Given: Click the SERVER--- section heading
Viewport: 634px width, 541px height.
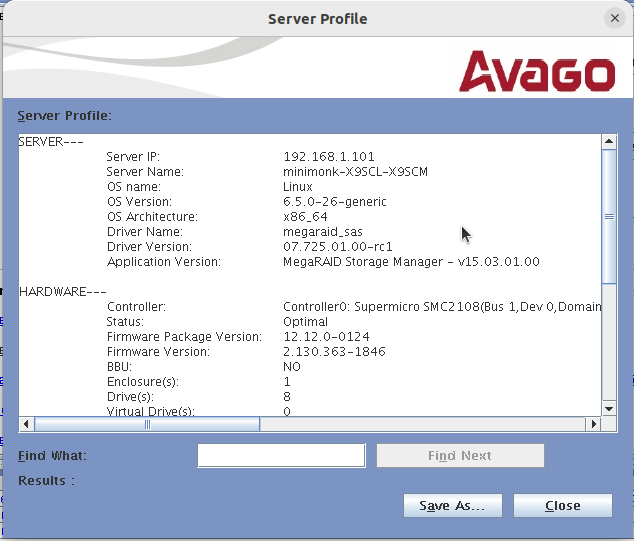Looking at the screenshot, I should [51, 142].
